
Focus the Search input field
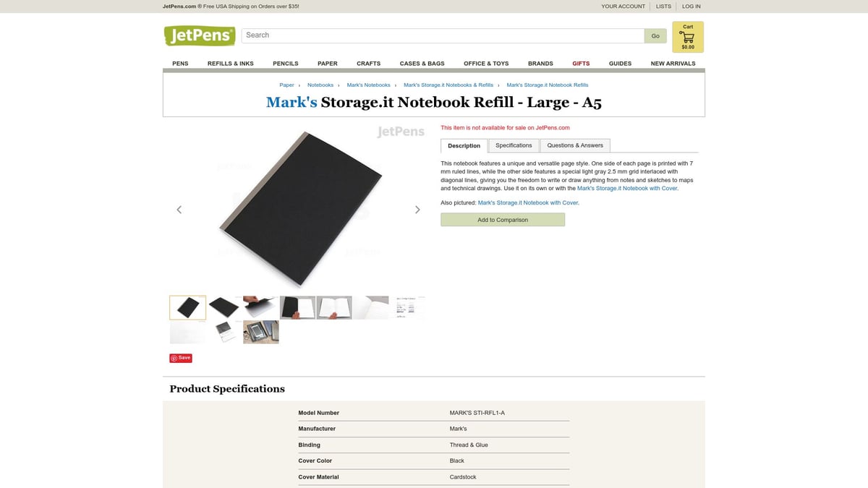coord(443,35)
